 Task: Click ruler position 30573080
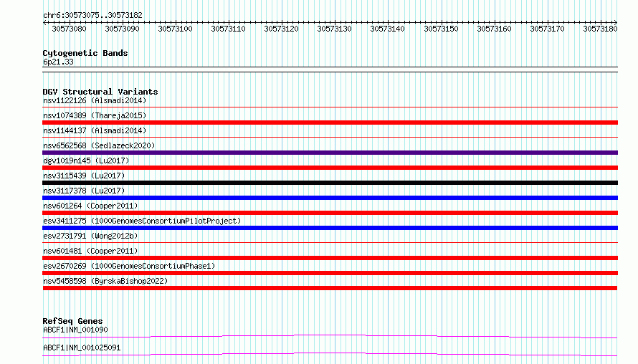point(69,29)
